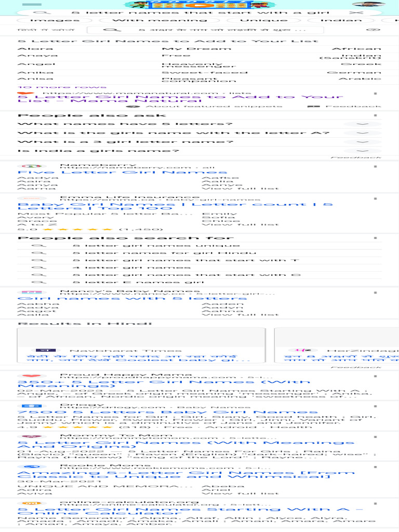
Task: Click the main search query field
Action: tap(200, 12)
